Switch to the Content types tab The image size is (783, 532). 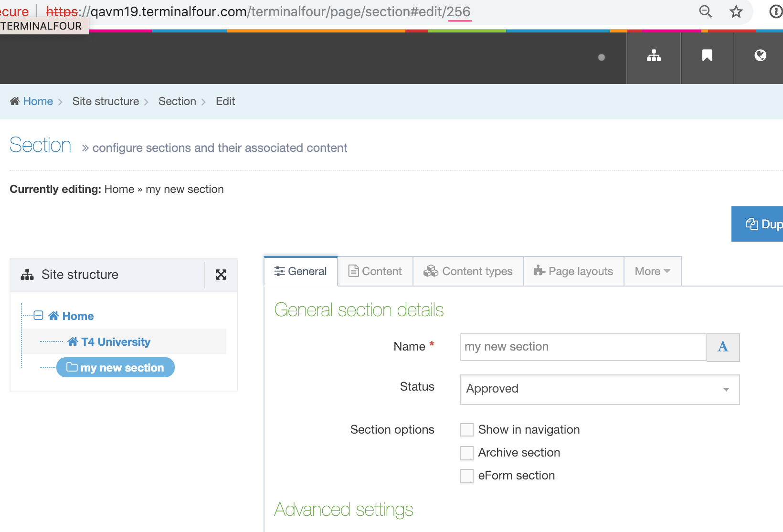pos(468,271)
